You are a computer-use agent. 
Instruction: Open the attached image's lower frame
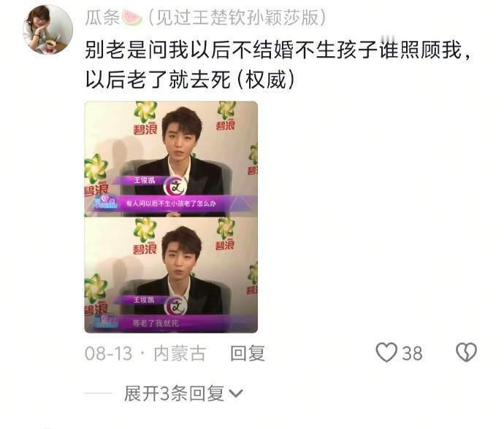pyautogui.click(x=171, y=275)
